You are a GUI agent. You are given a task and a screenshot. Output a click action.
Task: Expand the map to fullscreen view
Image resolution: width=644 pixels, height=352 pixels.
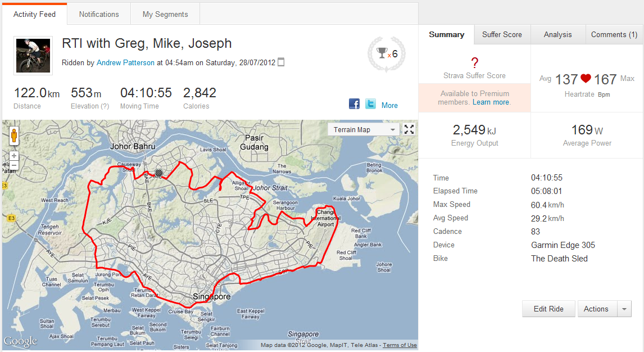click(409, 129)
